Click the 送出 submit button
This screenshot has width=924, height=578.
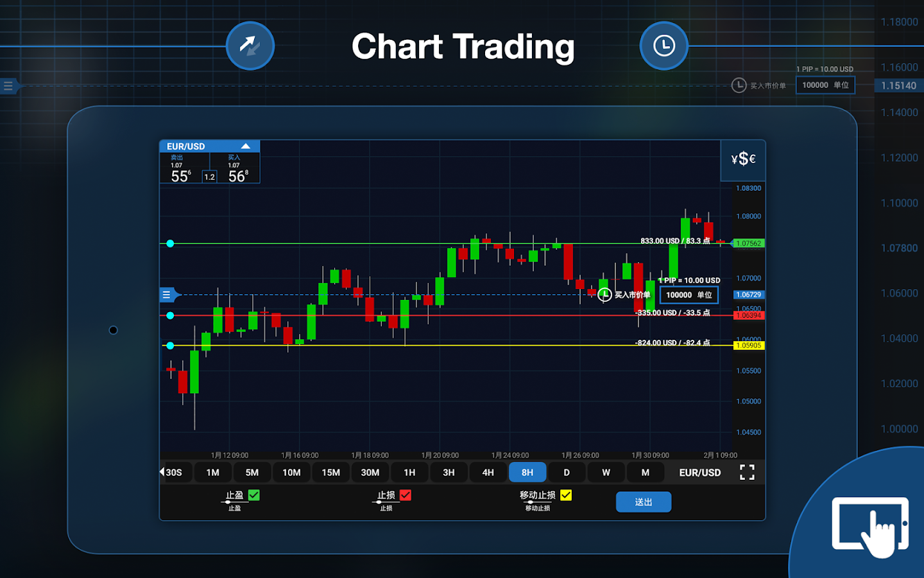(x=644, y=502)
